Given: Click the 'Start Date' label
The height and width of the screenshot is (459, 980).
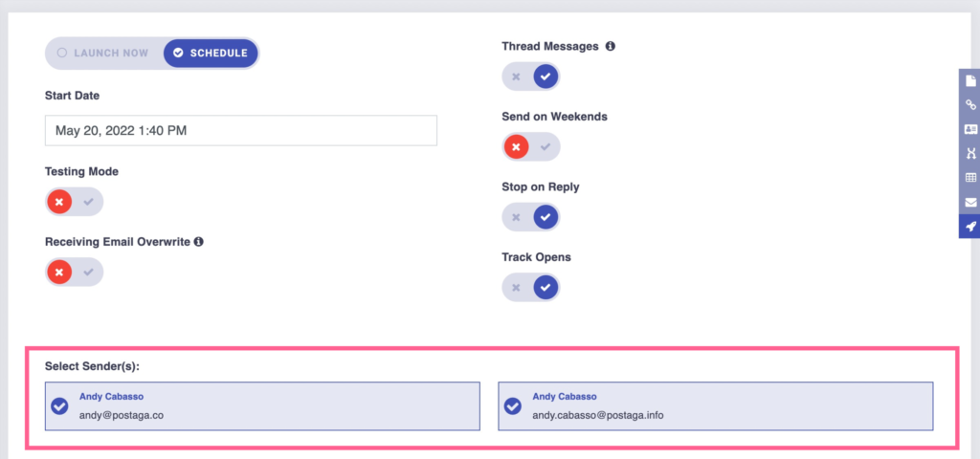Looking at the screenshot, I should [x=72, y=96].
